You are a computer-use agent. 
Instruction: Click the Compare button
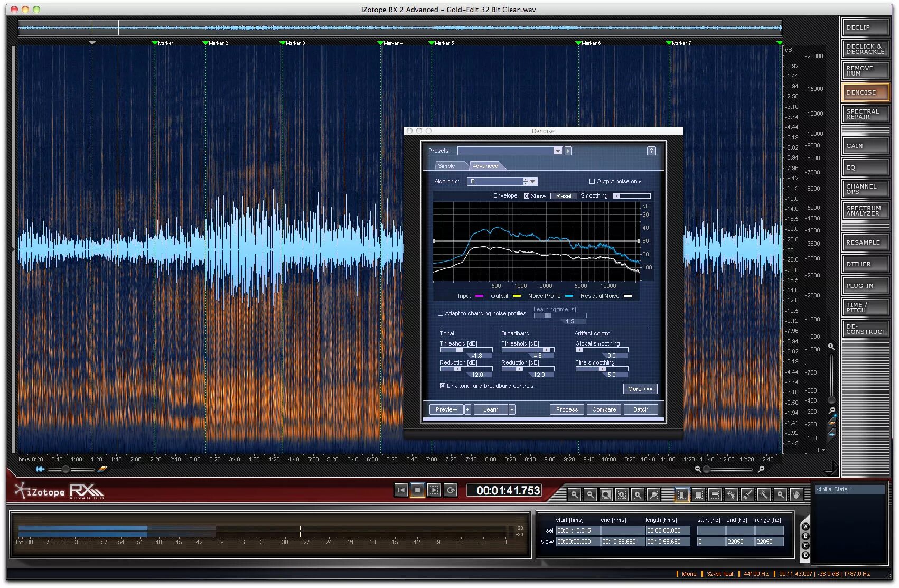click(x=604, y=409)
